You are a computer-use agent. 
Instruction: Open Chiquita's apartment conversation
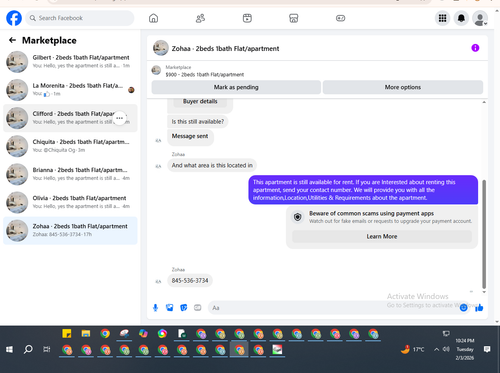(70, 146)
